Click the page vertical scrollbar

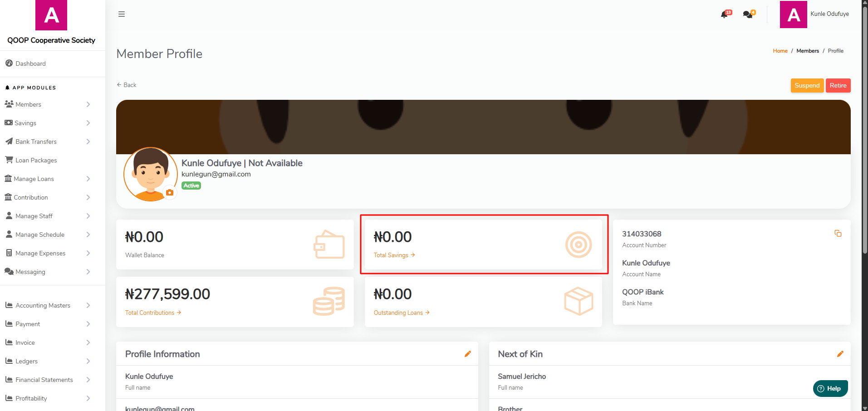pos(865,129)
